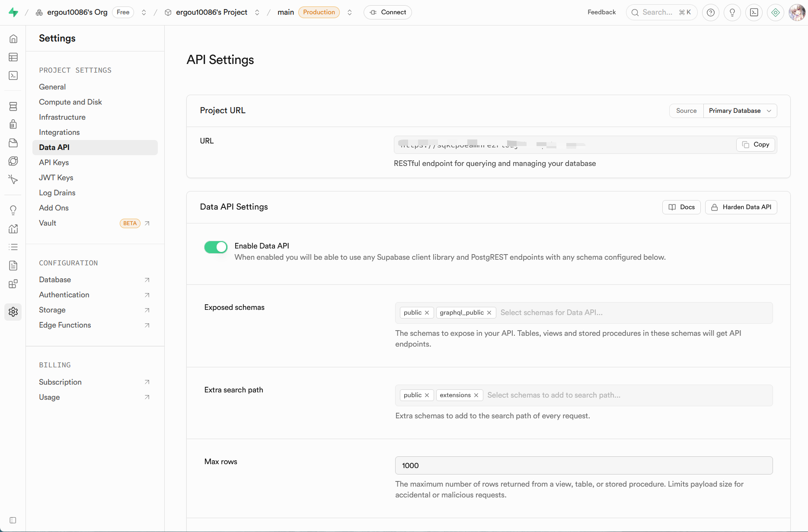Toggle Enable Data API switch

216,247
